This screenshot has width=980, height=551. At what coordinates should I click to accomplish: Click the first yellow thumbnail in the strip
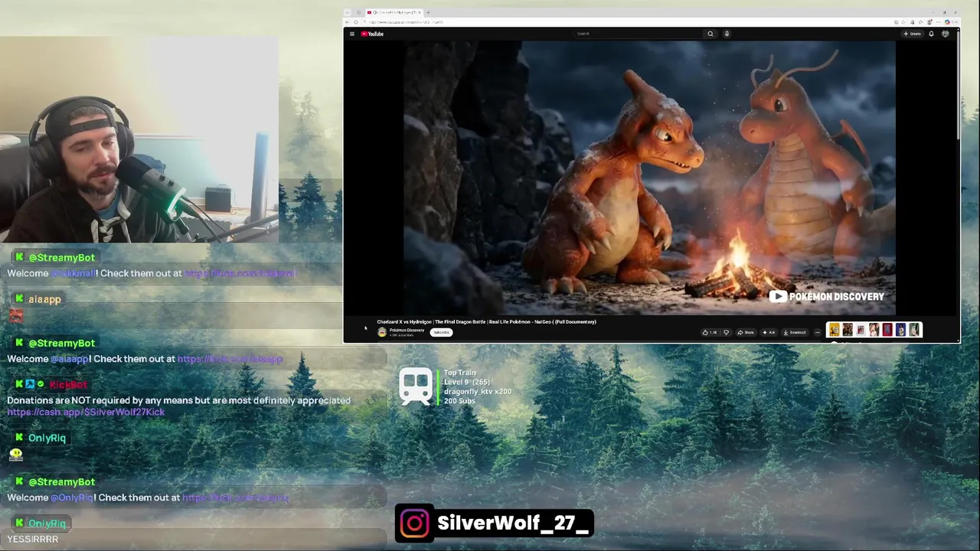click(834, 330)
